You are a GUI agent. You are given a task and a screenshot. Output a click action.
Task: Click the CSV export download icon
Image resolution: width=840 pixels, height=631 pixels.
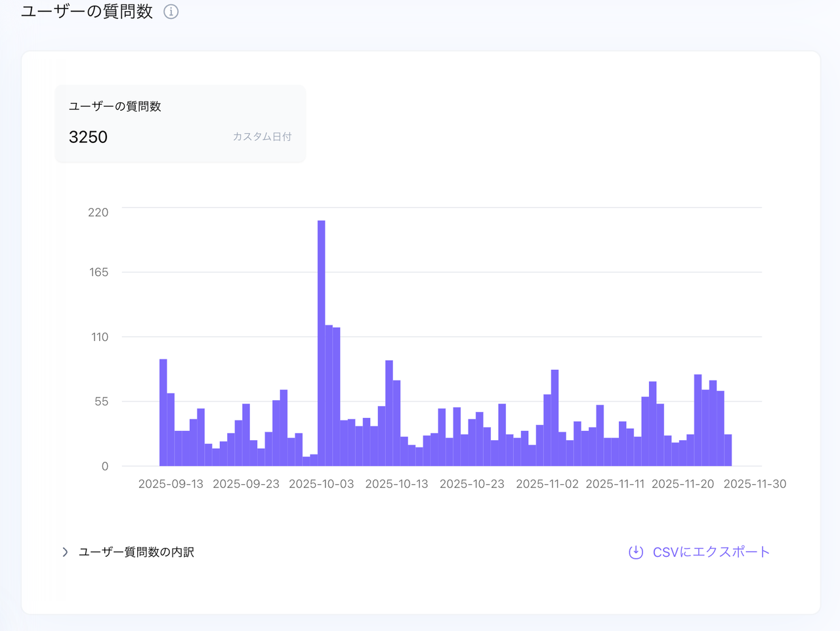tap(635, 552)
